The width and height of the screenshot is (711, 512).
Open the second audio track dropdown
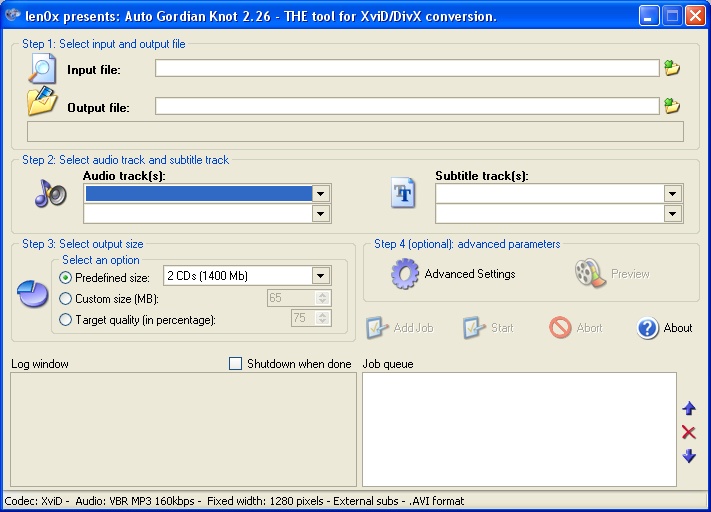[x=321, y=214]
